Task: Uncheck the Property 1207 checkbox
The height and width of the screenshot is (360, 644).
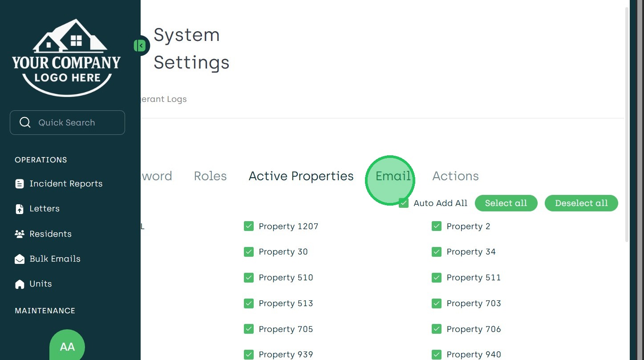Action: pos(249,226)
